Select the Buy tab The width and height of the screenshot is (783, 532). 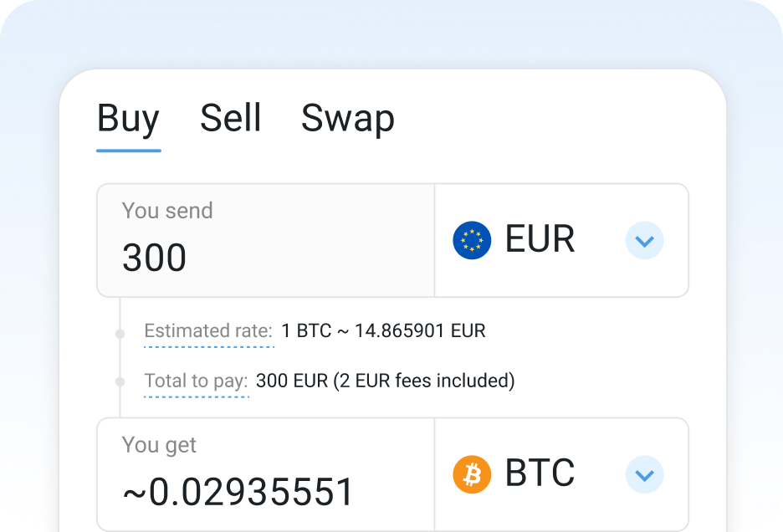tap(128, 118)
